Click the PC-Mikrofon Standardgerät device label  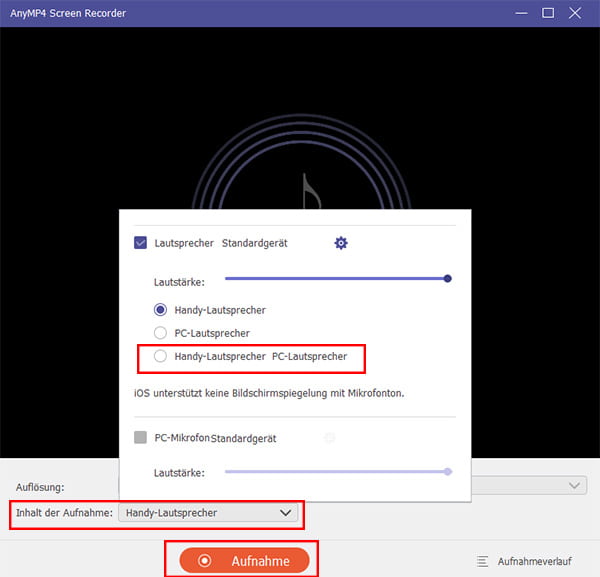(x=243, y=438)
